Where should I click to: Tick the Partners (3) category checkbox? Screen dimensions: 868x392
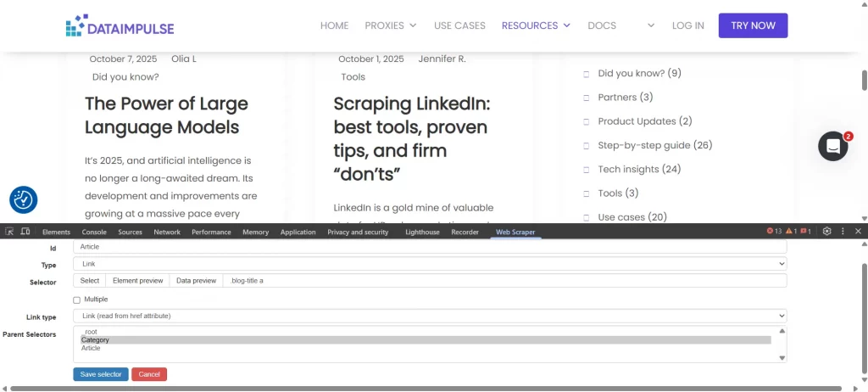point(586,98)
